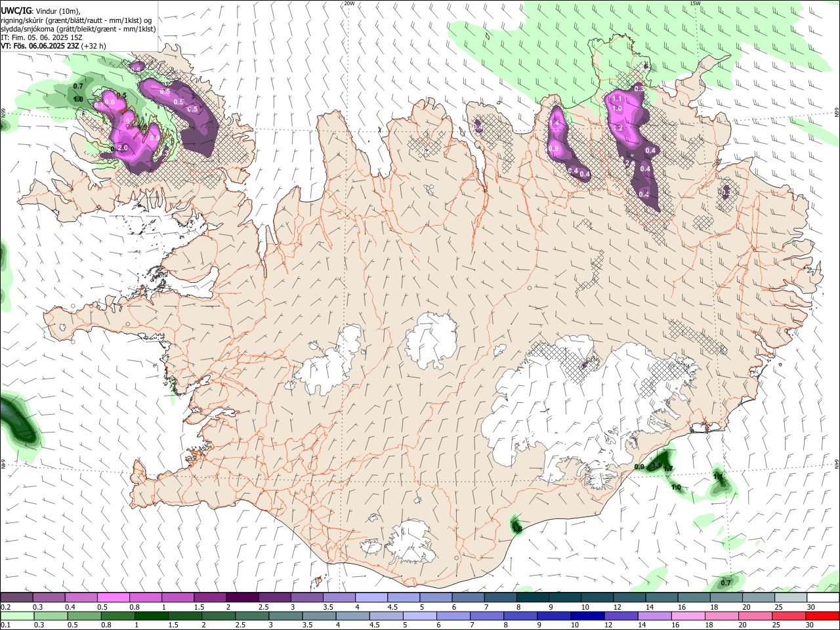Click the '(+32 h)' forecast offset text
The width and height of the screenshot is (840, 630).
coord(94,46)
